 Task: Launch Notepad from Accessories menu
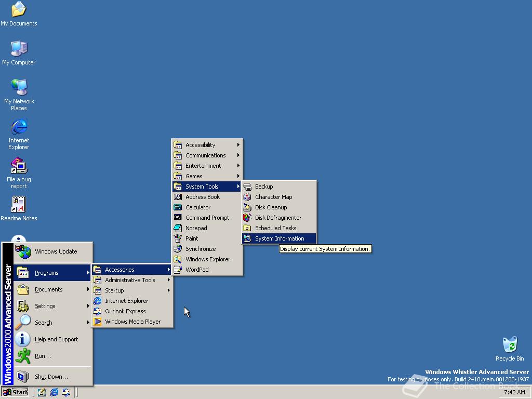click(207, 229)
